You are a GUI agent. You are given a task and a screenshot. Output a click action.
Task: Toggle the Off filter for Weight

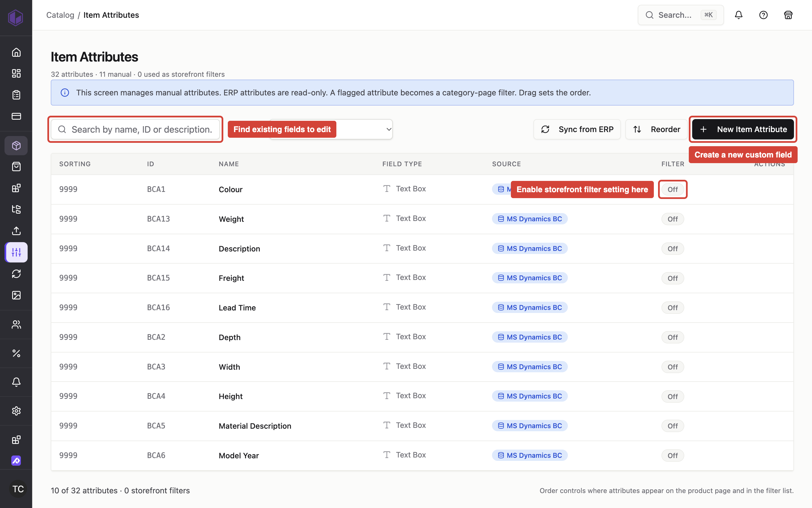(672, 219)
